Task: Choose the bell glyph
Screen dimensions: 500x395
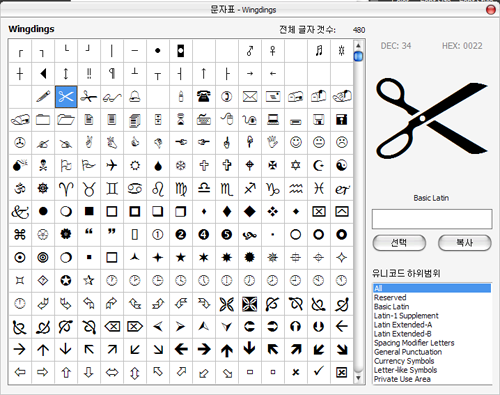Action: tap(135, 97)
